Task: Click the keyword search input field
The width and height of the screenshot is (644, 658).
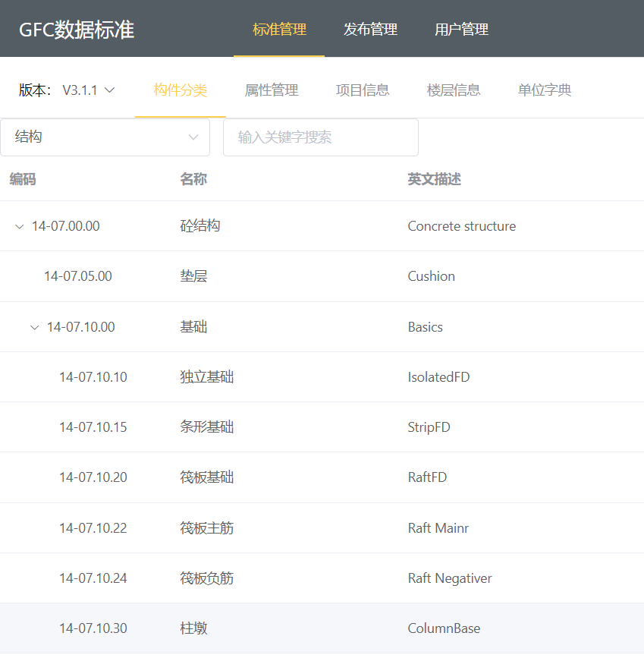Action: (x=320, y=137)
